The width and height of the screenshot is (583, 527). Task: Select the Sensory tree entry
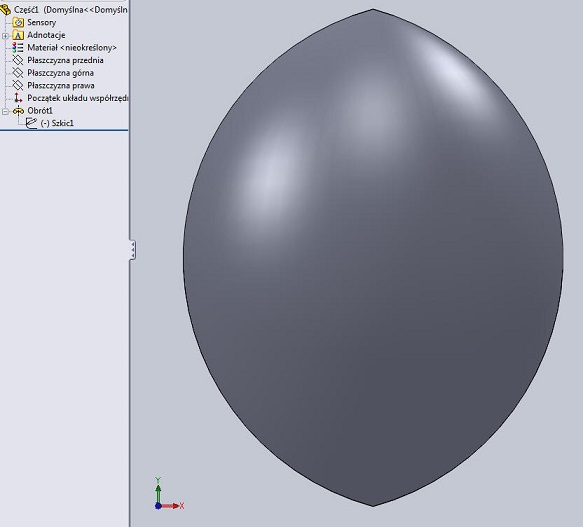pyautogui.click(x=42, y=22)
